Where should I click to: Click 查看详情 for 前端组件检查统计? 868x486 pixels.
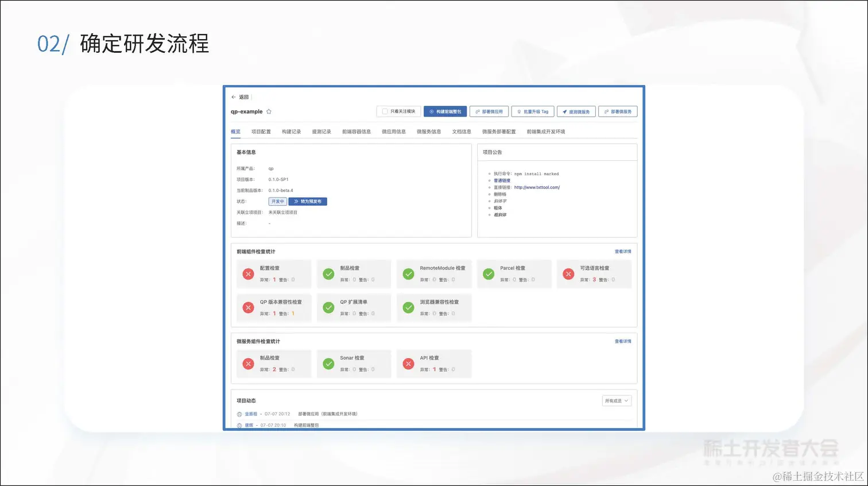(623, 252)
